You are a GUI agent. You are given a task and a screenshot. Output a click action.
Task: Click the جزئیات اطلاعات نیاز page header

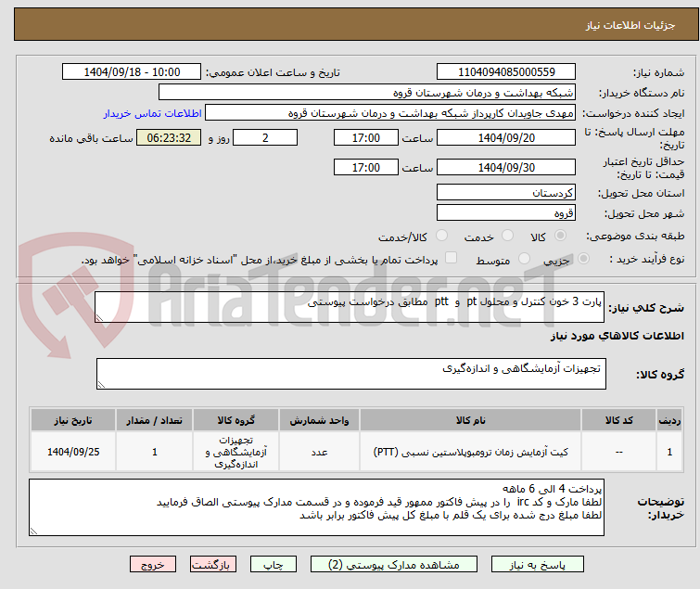(x=630, y=25)
